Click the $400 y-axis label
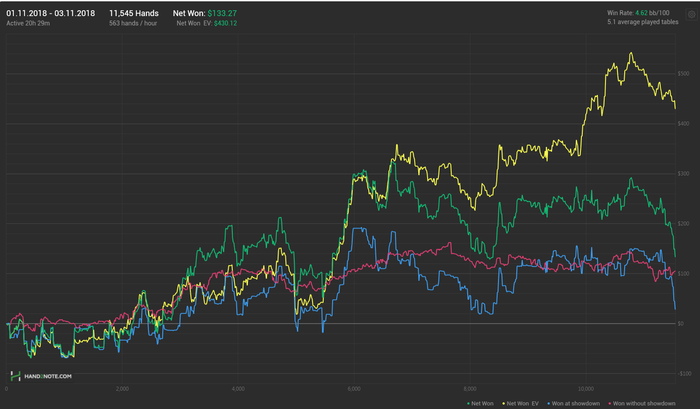 click(683, 124)
